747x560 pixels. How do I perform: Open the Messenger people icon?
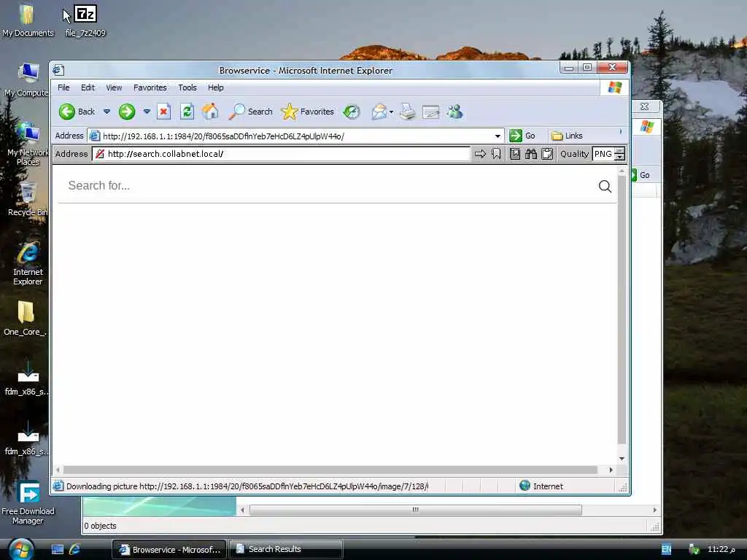[x=455, y=112]
